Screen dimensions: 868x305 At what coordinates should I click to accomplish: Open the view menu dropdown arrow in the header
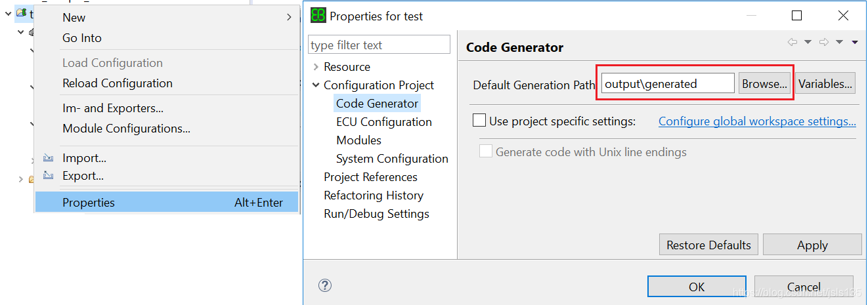pos(855,43)
